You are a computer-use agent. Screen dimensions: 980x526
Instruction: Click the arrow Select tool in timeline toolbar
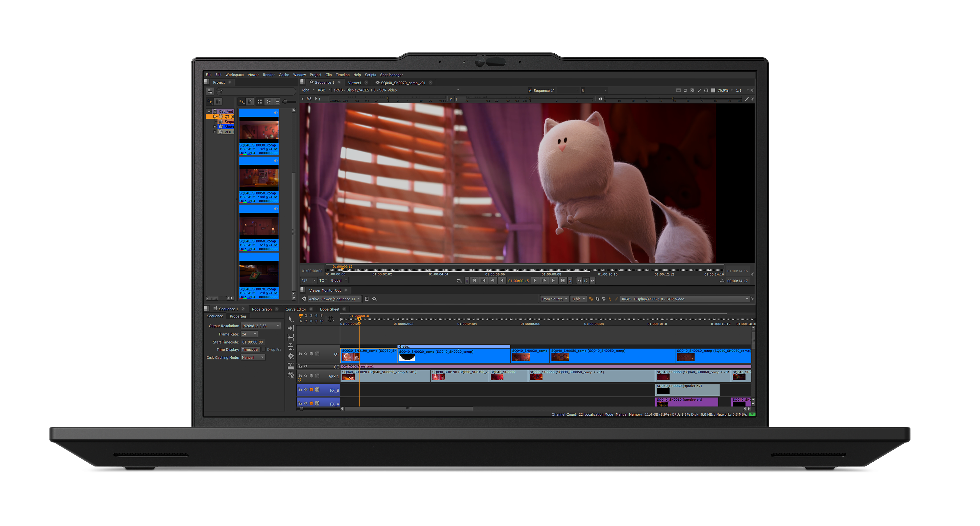[x=291, y=319]
